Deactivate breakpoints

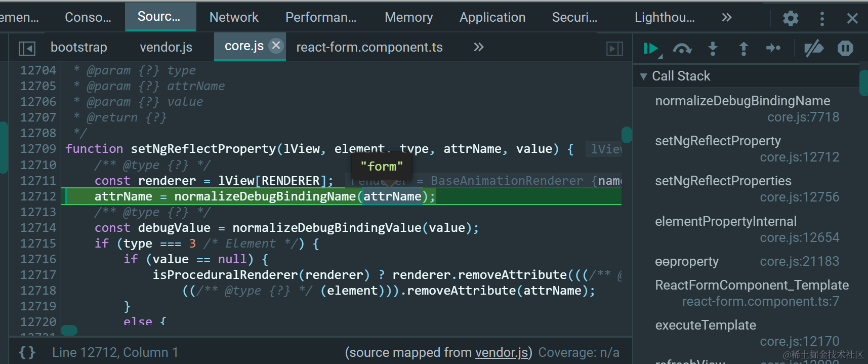tap(814, 49)
